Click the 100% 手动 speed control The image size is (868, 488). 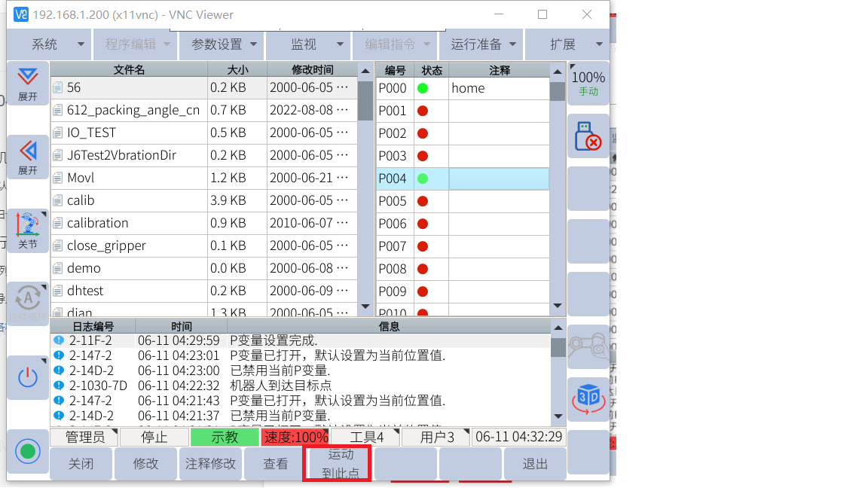[x=588, y=83]
